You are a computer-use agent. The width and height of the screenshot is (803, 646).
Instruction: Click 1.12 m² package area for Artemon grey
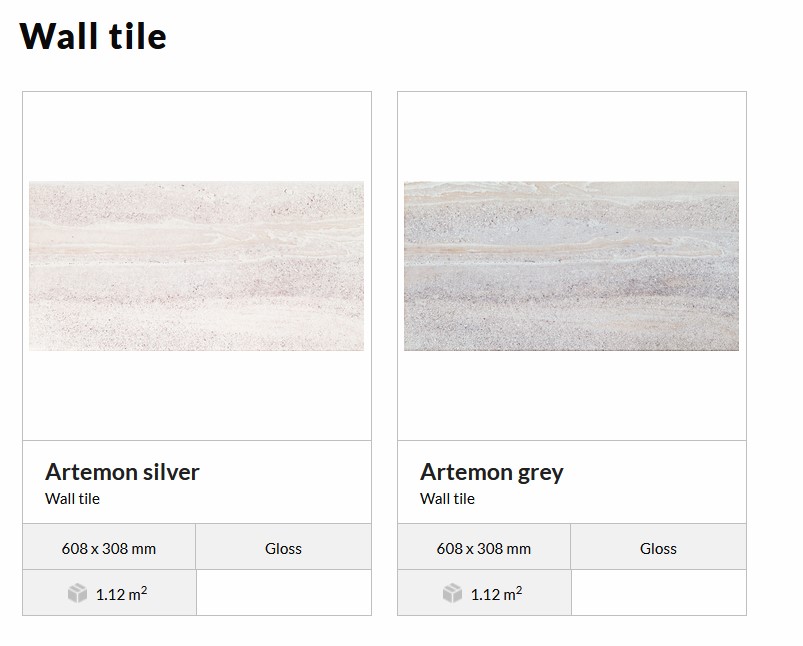coord(496,594)
